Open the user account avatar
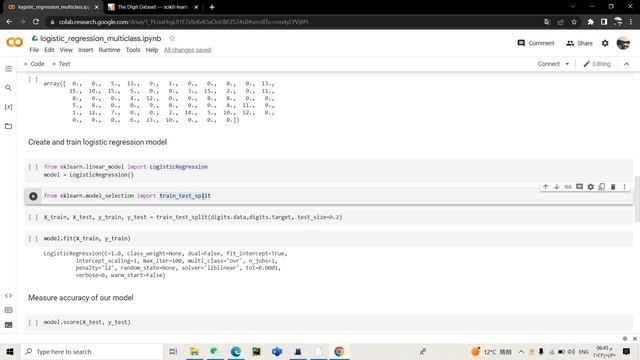This screenshot has height=360, width=640. pyautogui.click(x=623, y=43)
